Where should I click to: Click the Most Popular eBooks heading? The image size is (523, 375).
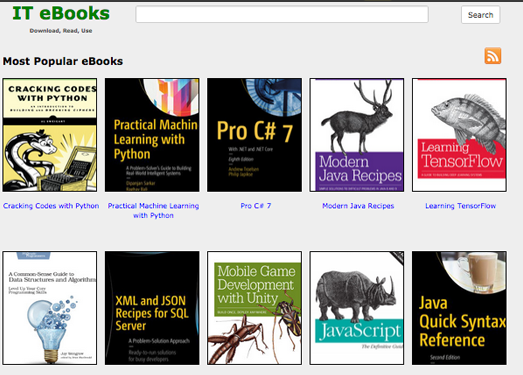point(63,61)
